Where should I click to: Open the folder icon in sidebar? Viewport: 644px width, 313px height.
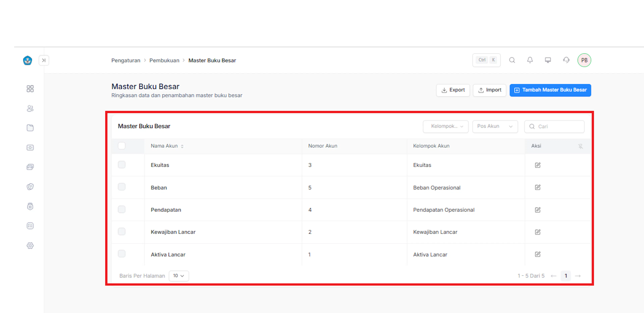[x=30, y=128]
